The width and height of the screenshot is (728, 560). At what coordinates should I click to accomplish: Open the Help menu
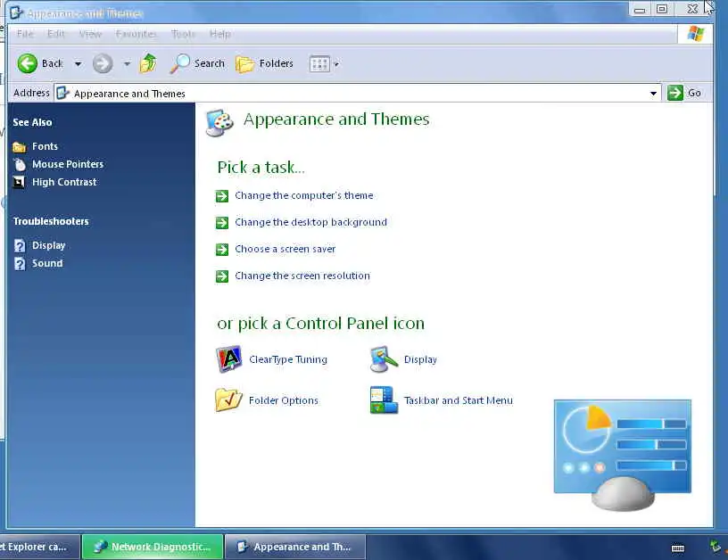pyautogui.click(x=220, y=34)
